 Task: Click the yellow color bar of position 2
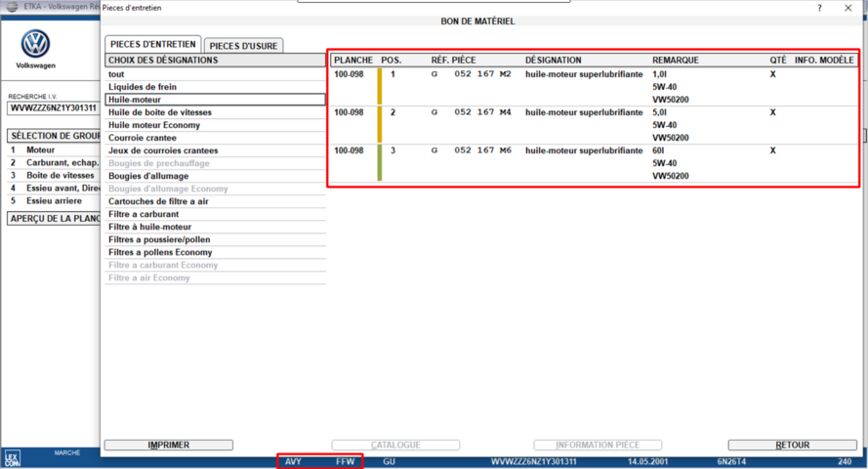point(380,125)
